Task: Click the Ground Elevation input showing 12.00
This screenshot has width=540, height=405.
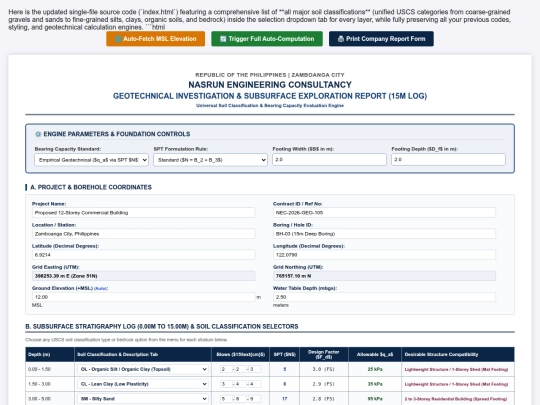Action: [144, 297]
